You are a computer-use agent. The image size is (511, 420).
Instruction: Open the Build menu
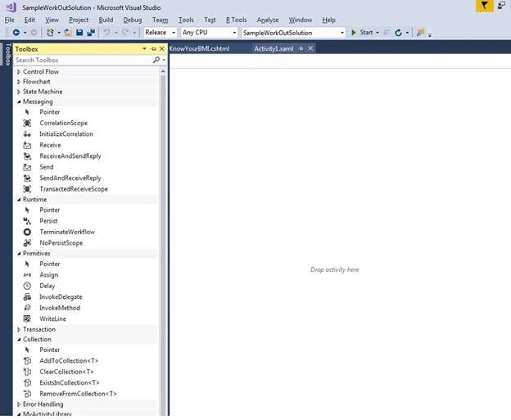106,20
